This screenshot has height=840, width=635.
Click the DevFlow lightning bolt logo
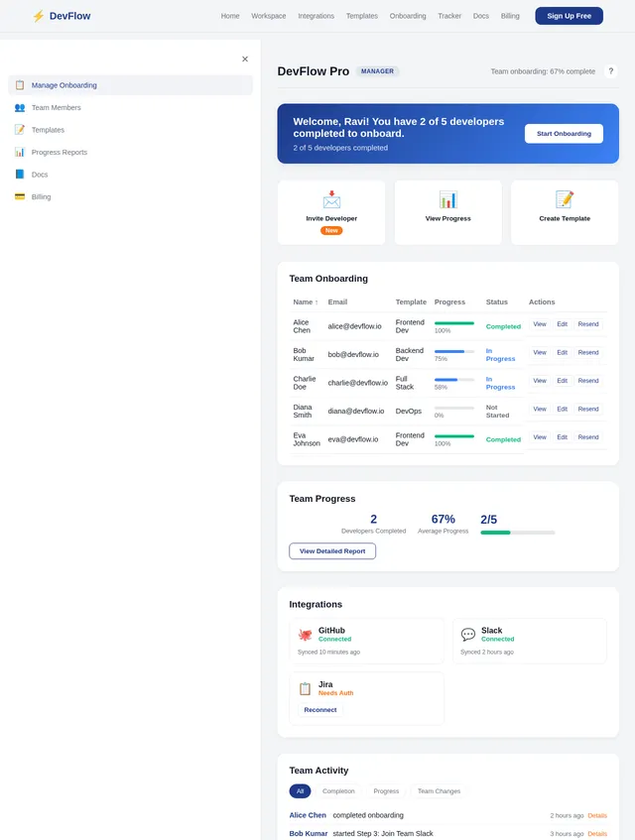coord(38,16)
